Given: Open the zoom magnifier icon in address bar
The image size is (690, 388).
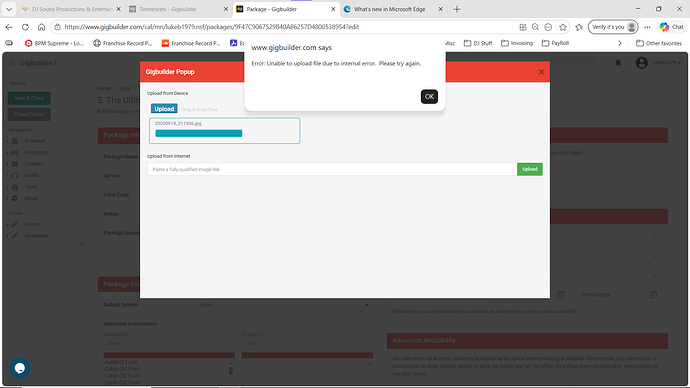Looking at the screenshot, I should click(535, 27).
